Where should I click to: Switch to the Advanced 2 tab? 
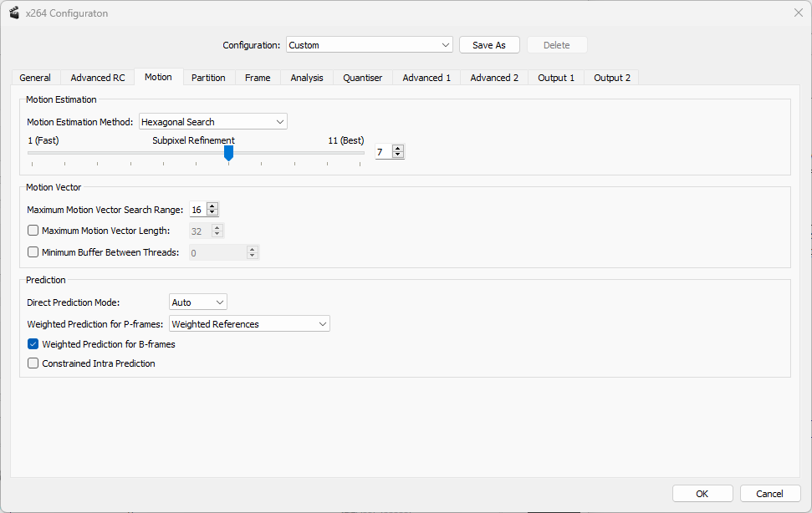tap(494, 78)
